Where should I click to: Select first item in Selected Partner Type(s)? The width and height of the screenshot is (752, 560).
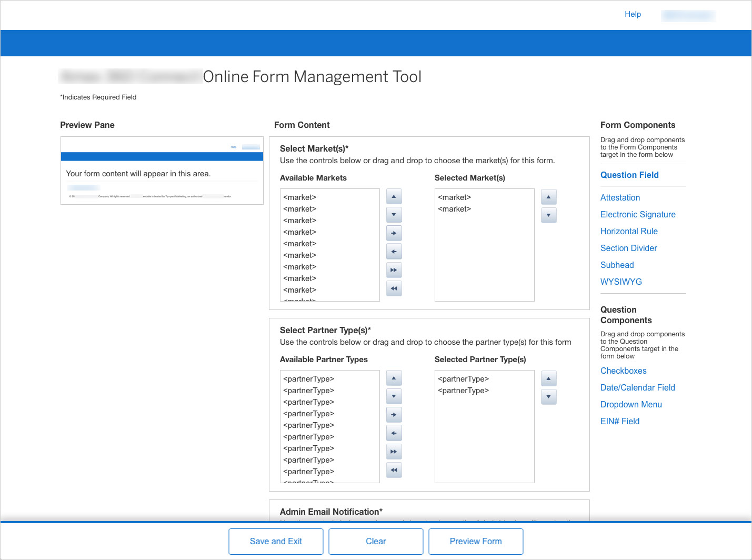[x=463, y=379]
